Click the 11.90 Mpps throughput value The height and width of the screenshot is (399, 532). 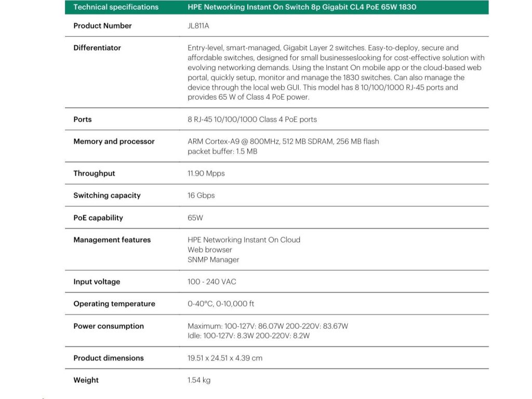pyautogui.click(x=206, y=174)
